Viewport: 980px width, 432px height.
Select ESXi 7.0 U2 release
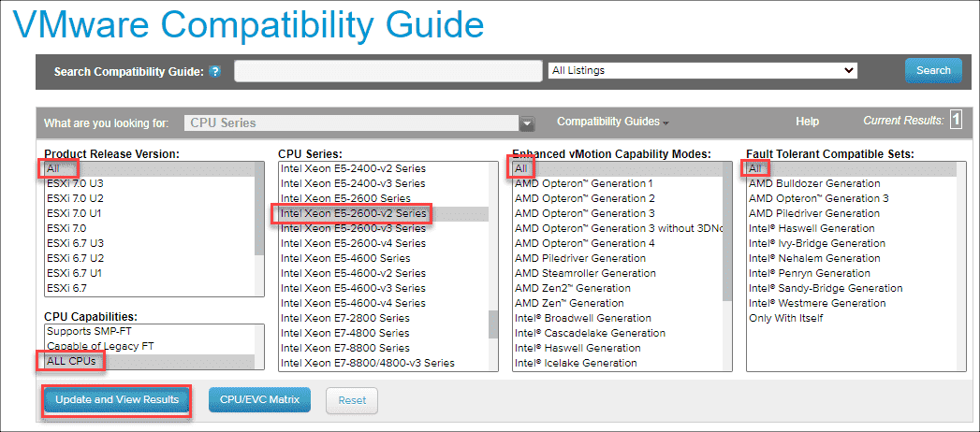click(x=150, y=198)
